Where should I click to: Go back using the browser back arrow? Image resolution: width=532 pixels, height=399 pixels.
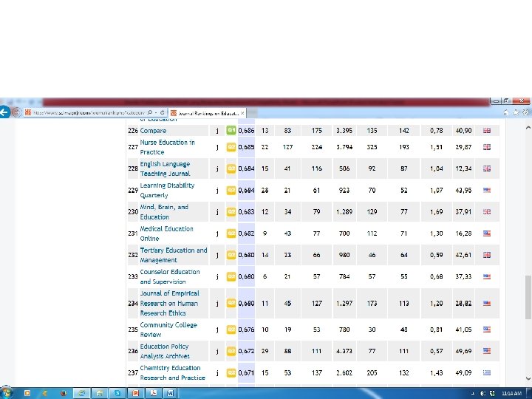pos(4,112)
